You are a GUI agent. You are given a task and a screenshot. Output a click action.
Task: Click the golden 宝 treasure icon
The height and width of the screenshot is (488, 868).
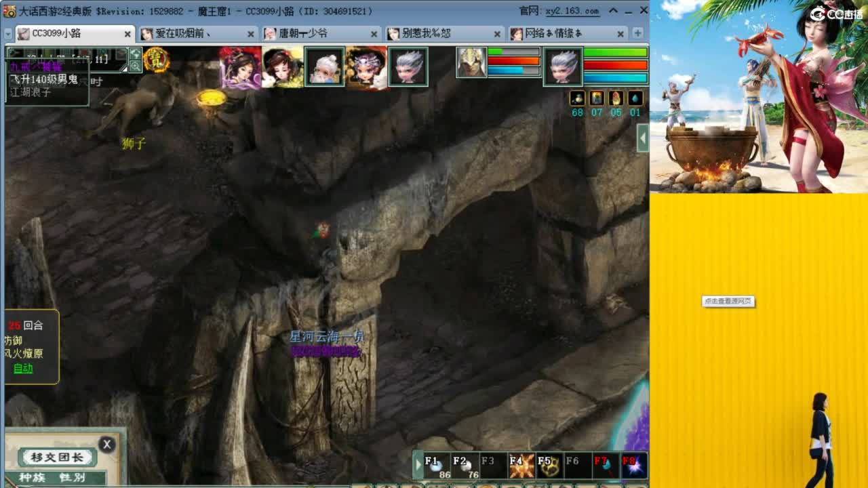click(156, 60)
